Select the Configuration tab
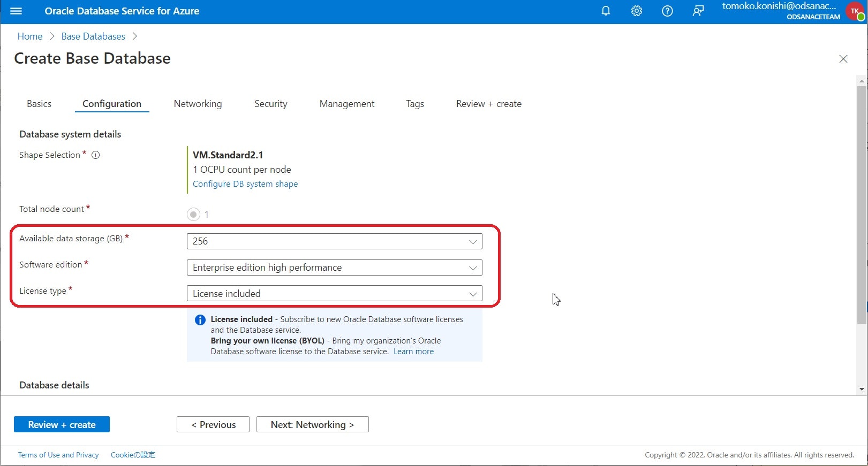 [112, 104]
